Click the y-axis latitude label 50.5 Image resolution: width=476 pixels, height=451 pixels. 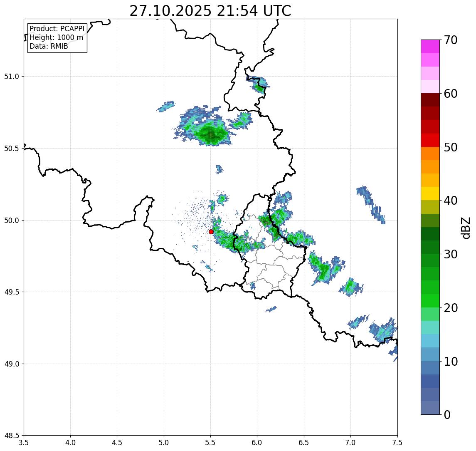tap(11, 148)
